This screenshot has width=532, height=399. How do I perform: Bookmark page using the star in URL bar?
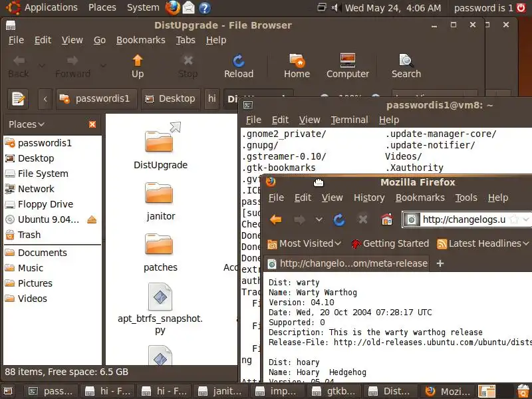[x=514, y=219]
